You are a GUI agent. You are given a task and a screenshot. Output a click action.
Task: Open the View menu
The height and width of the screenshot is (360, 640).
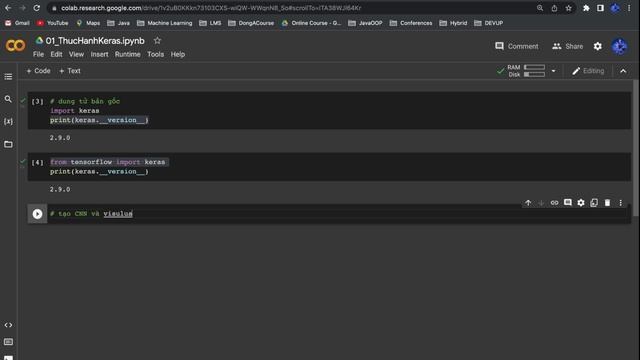(76, 54)
